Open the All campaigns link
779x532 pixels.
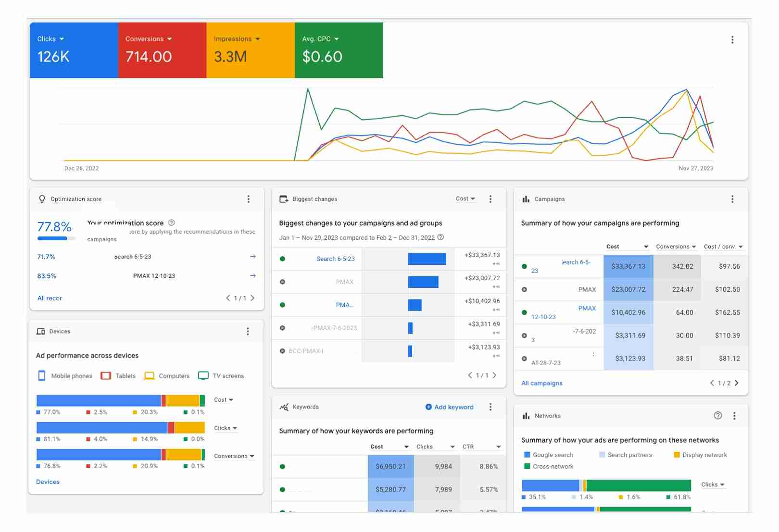[x=541, y=383]
